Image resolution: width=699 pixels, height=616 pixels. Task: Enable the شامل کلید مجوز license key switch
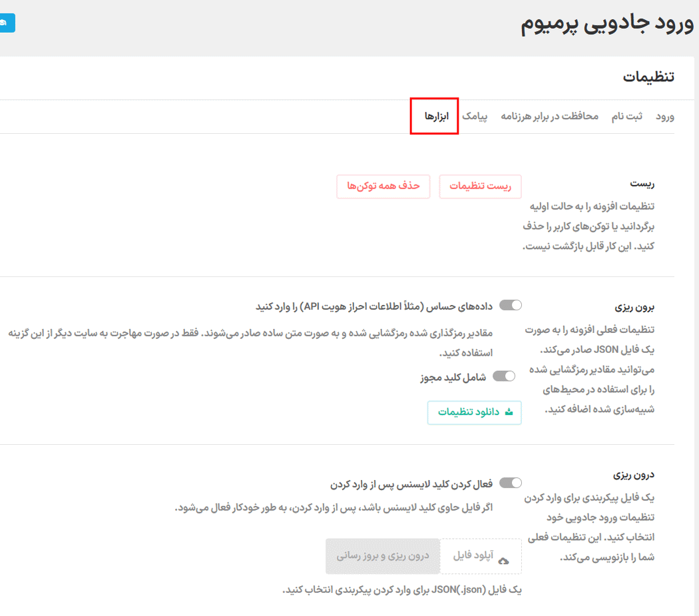click(x=505, y=376)
